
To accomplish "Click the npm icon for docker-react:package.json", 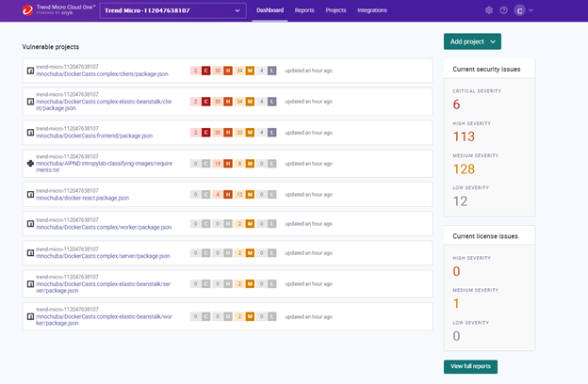I will (30, 195).
